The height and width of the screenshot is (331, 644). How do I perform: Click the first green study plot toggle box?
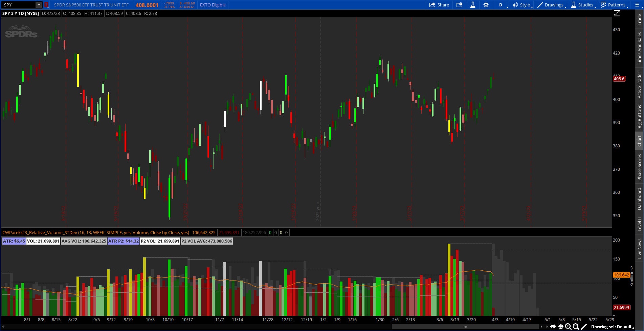pos(270,233)
